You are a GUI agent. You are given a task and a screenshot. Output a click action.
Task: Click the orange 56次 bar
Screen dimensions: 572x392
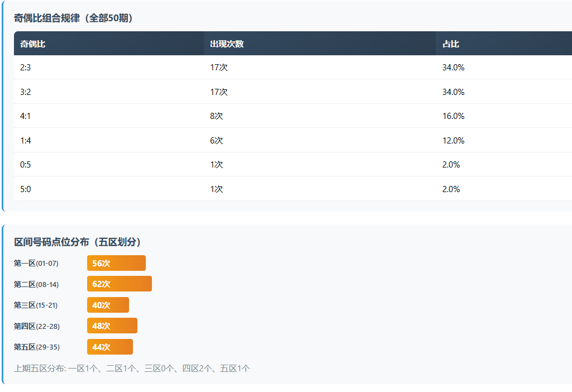(116, 263)
